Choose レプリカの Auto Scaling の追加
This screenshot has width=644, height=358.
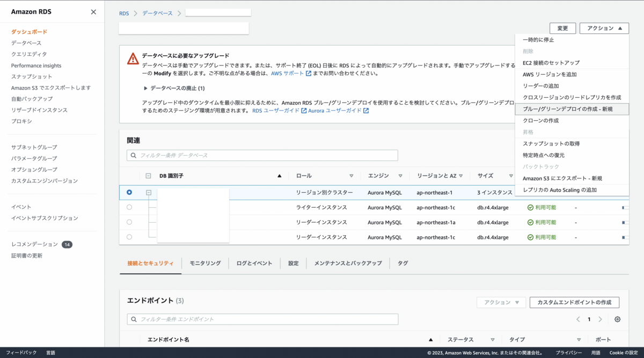(572, 190)
